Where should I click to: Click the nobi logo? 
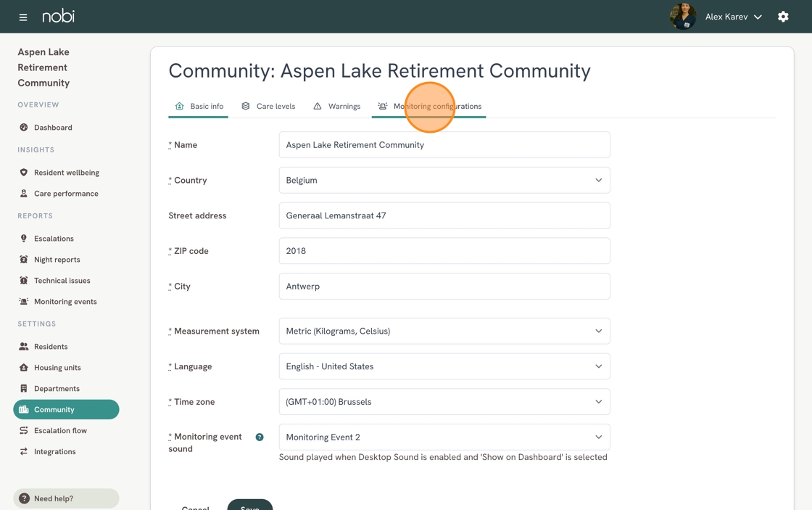[x=58, y=16]
